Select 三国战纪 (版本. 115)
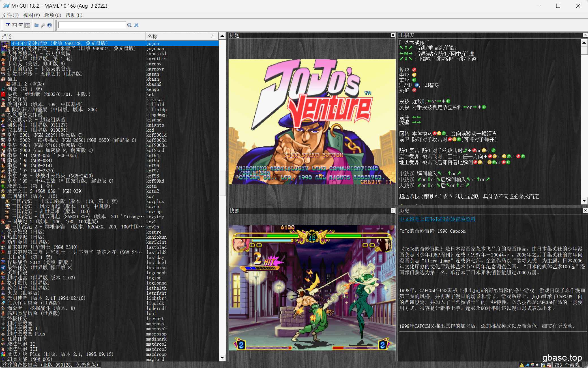Image resolution: width=588 pixels, height=368 pixels. (109, 196)
